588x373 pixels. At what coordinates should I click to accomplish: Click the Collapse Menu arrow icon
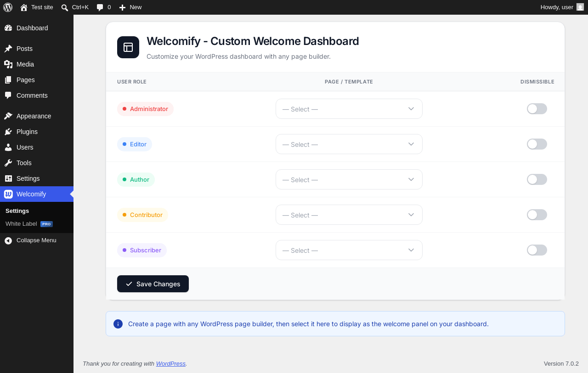click(8, 240)
